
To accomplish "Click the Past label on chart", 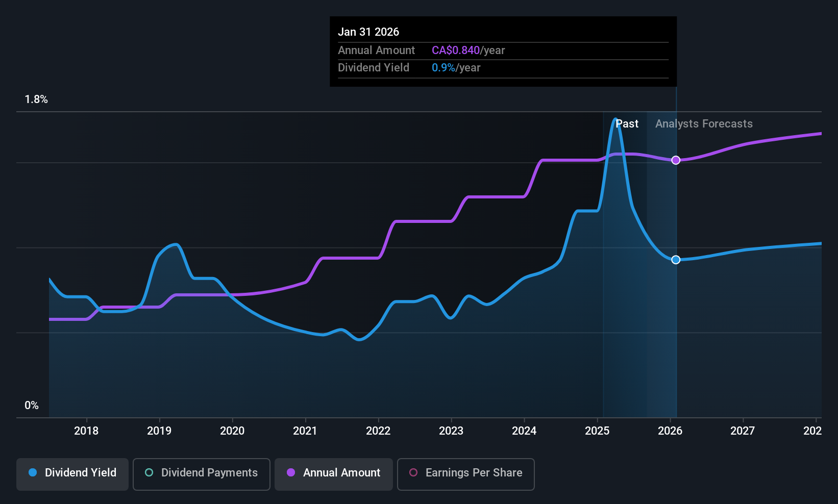I will [627, 124].
